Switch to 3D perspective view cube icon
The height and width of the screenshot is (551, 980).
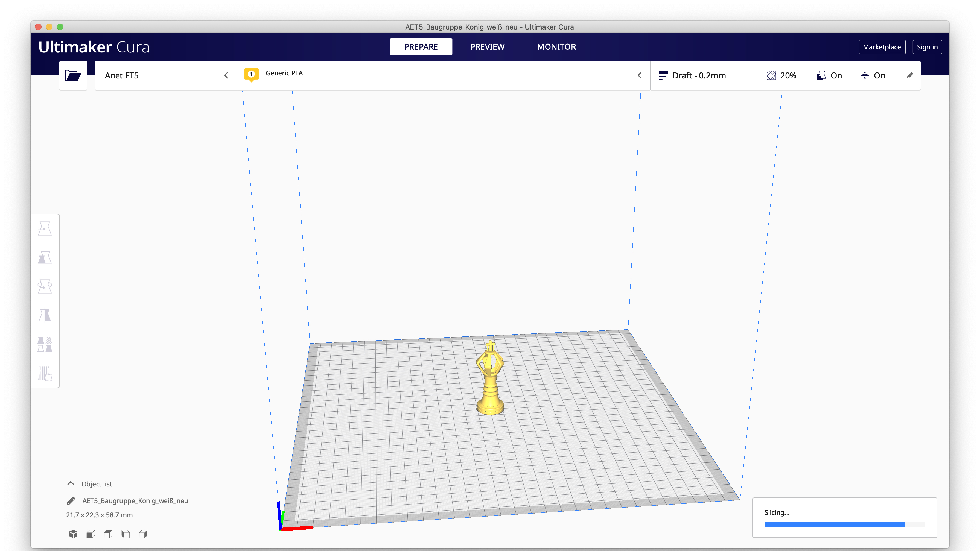click(x=73, y=534)
